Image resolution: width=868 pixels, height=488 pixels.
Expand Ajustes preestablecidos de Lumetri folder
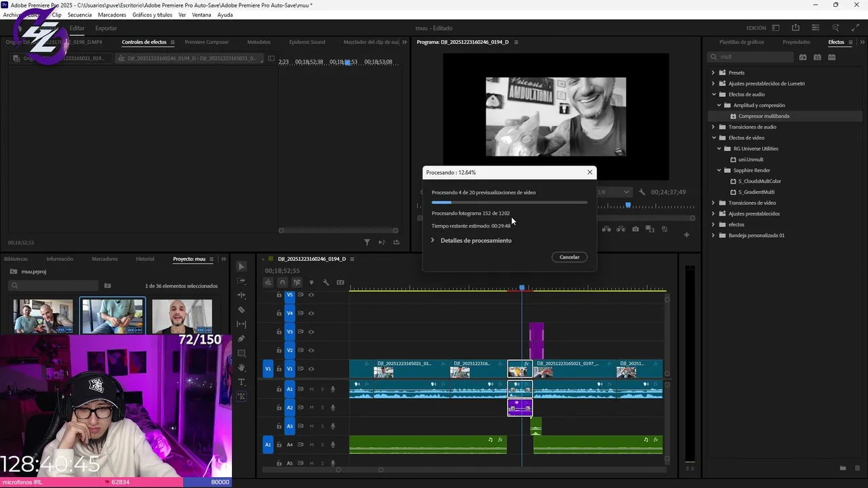[713, 83]
